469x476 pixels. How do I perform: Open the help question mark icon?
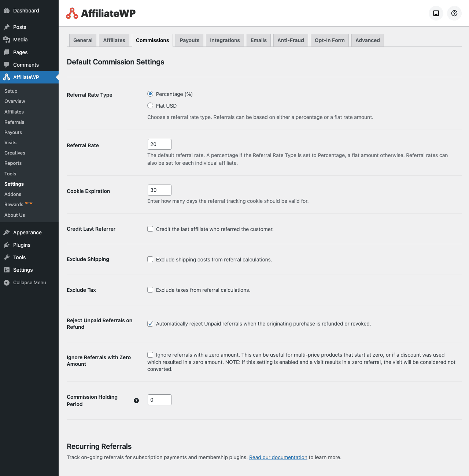tap(454, 13)
